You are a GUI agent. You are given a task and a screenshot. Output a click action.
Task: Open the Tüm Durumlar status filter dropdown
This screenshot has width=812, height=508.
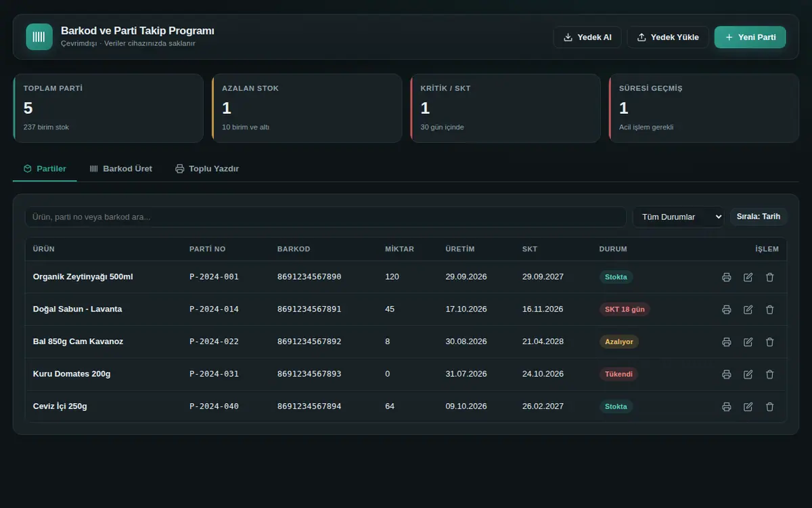click(678, 217)
